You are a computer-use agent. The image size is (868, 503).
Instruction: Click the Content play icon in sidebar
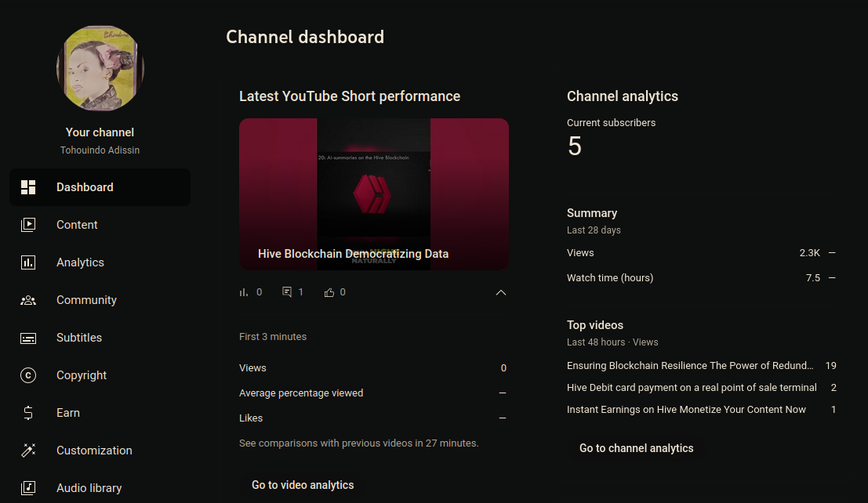pyautogui.click(x=28, y=225)
